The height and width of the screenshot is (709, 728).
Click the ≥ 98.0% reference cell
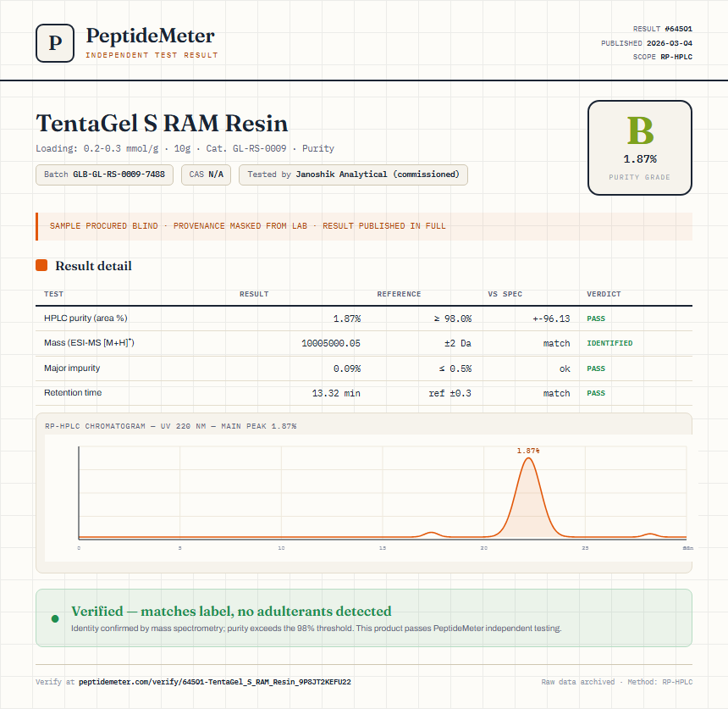[x=453, y=318]
